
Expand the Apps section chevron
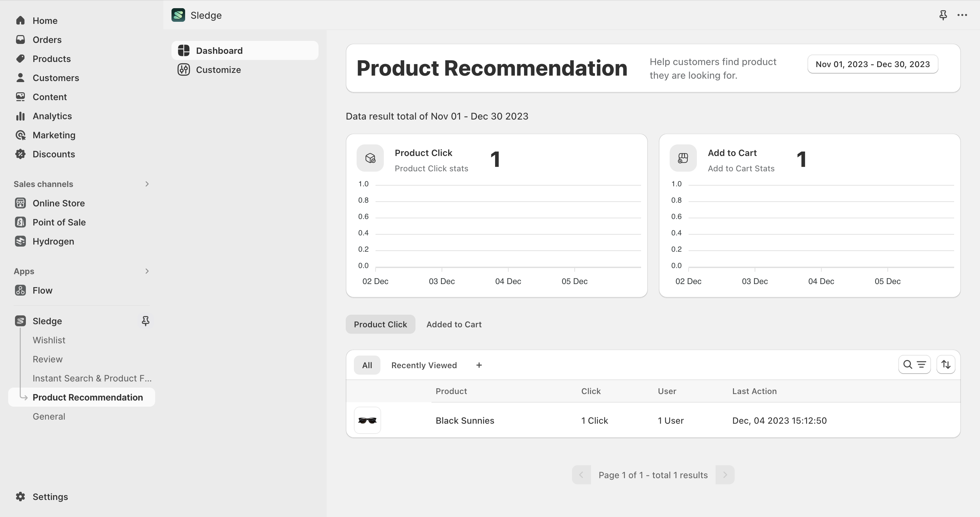point(147,271)
